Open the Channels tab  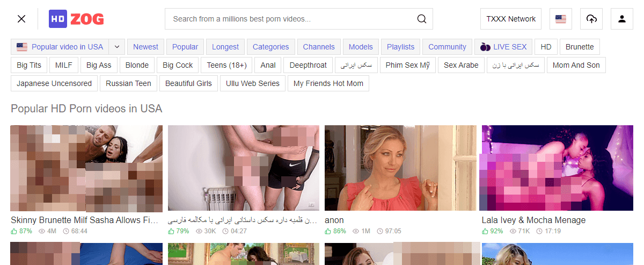(319, 47)
